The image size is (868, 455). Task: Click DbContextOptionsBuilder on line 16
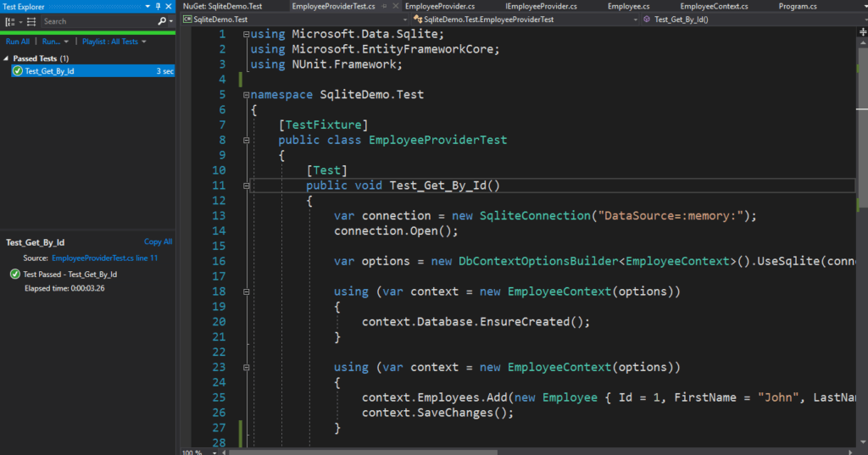coord(538,261)
